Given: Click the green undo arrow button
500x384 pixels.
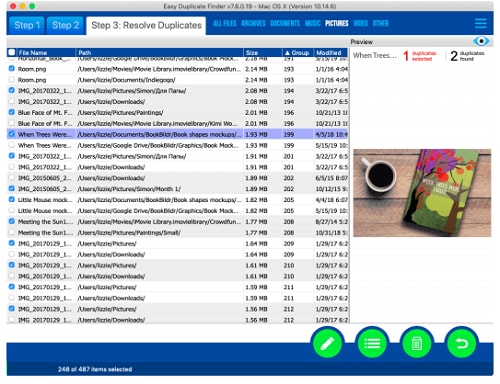Looking at the screenshot, I should click(462, 343).
